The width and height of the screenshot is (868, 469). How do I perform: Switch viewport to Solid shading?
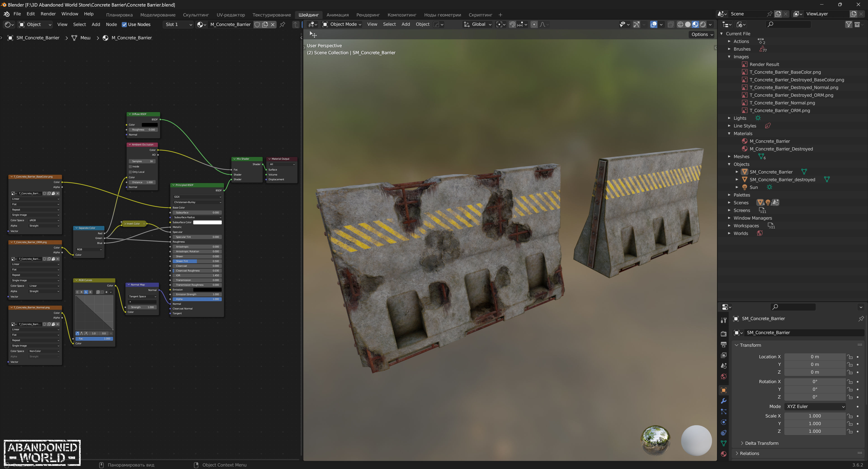[688, 25]
